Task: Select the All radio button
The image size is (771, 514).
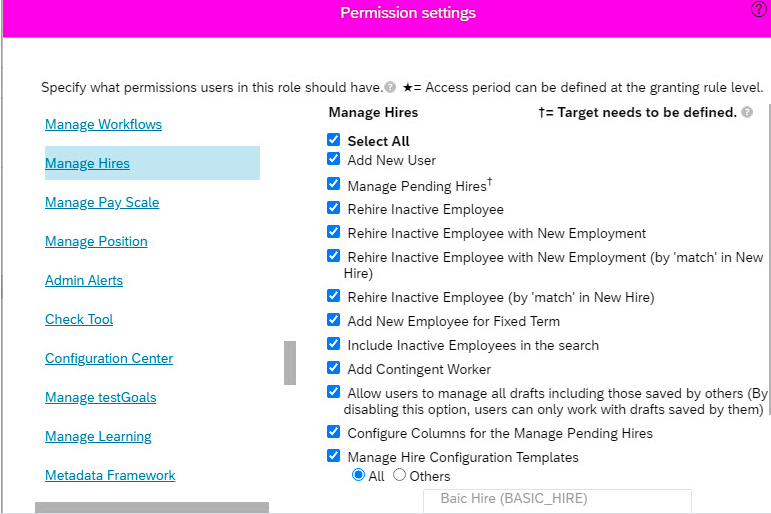Action: point(358,476)
